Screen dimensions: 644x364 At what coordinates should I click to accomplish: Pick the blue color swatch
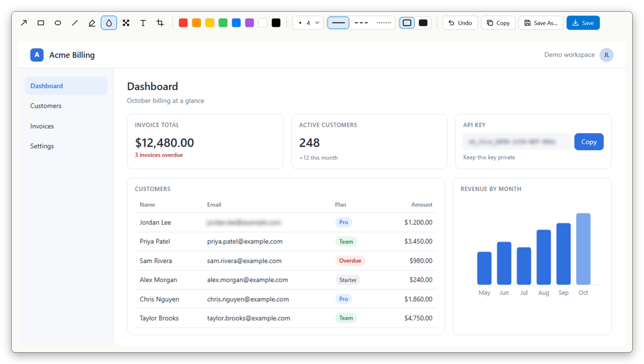tap(236, 23)
